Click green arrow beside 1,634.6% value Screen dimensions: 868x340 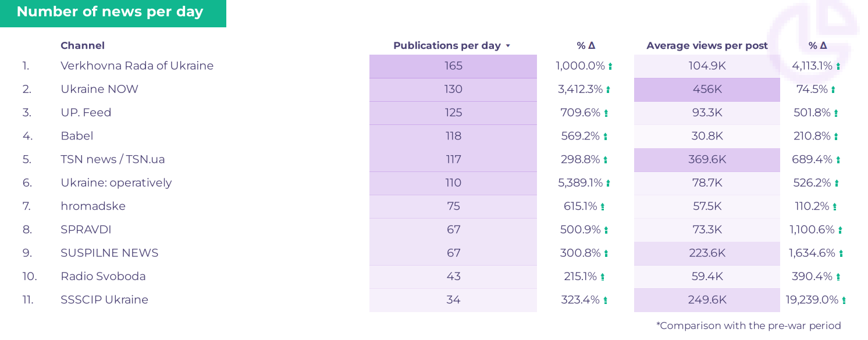(x=841, y=253)
